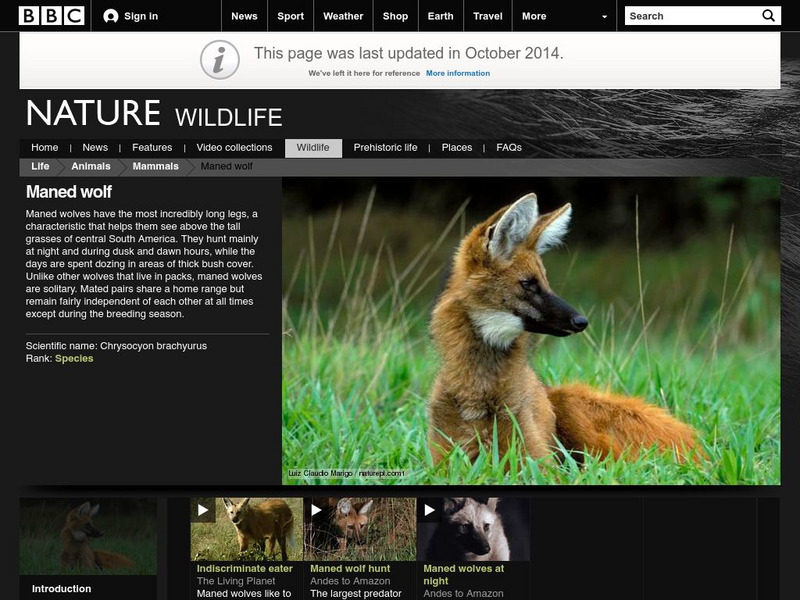Click the Life breadcrumb
Screen dimensions: 800x600
pos(40,166)
